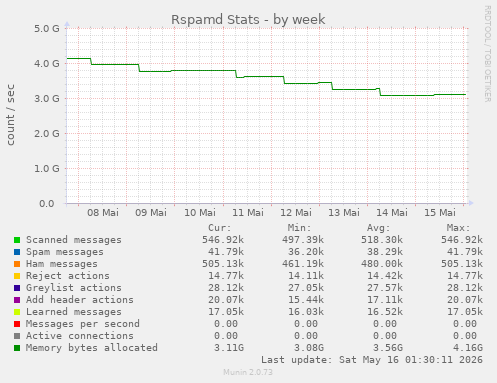Click the 'Max:' column header

[x=458, y=228]
